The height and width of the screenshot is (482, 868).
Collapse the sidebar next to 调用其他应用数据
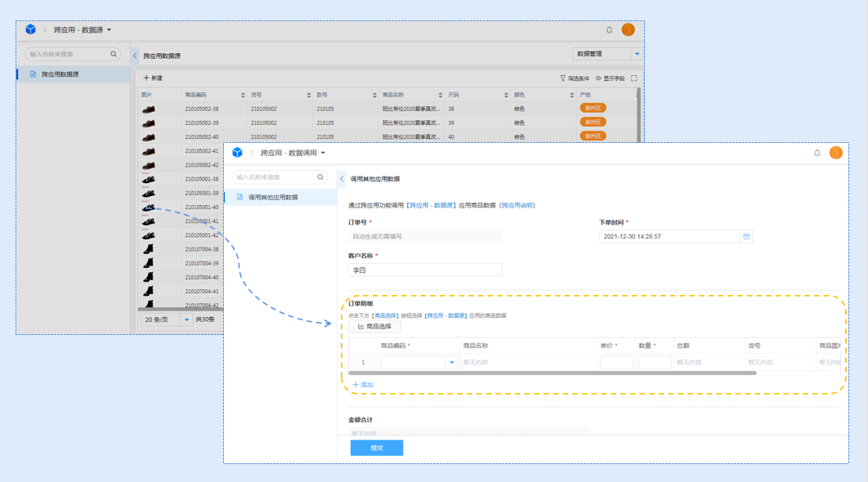[342, 179]
